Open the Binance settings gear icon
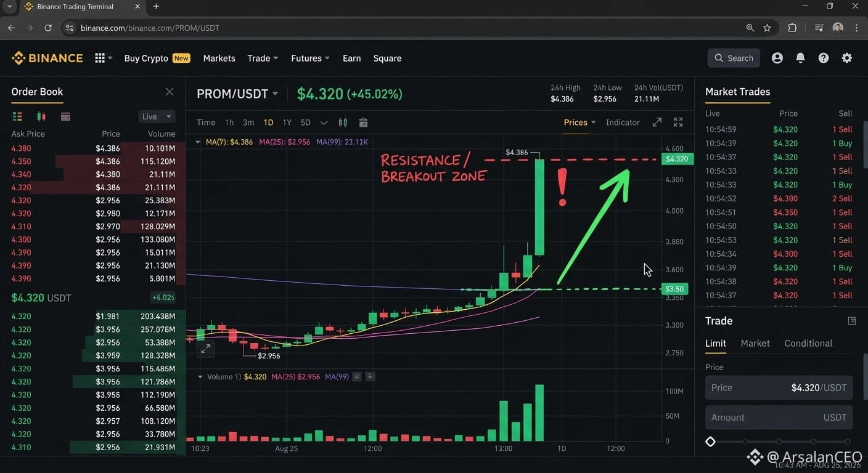The image size is (868, 473). (847, 58)
